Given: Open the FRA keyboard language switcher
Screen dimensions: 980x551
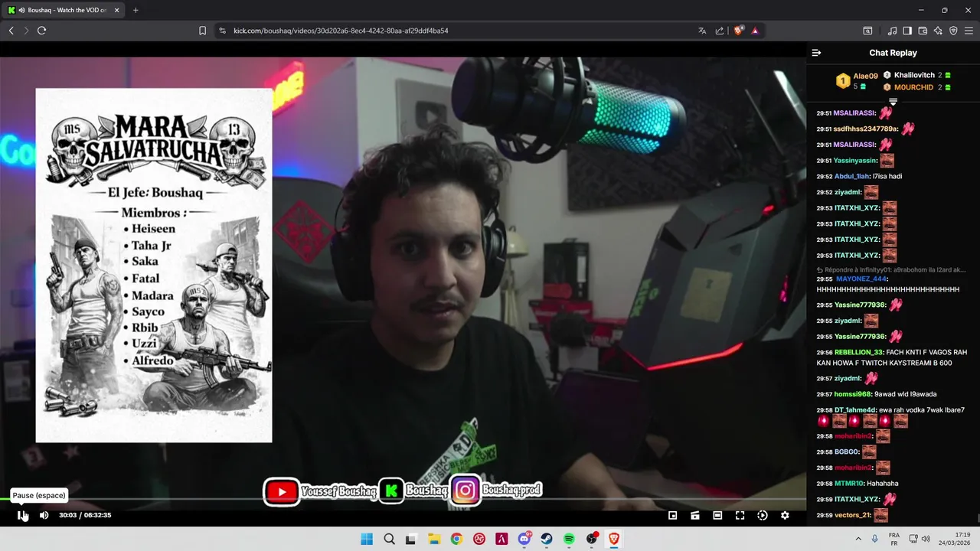Looking at the screenshot, I should click(x=894, y=539).
